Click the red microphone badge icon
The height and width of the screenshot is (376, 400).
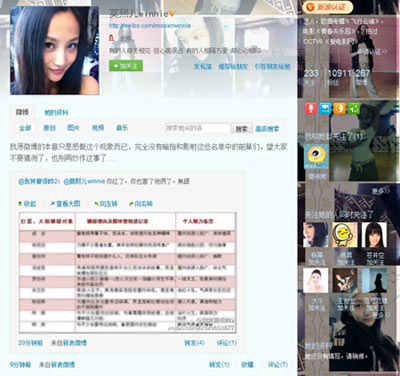pyautogui.click(x=311, y=109)
